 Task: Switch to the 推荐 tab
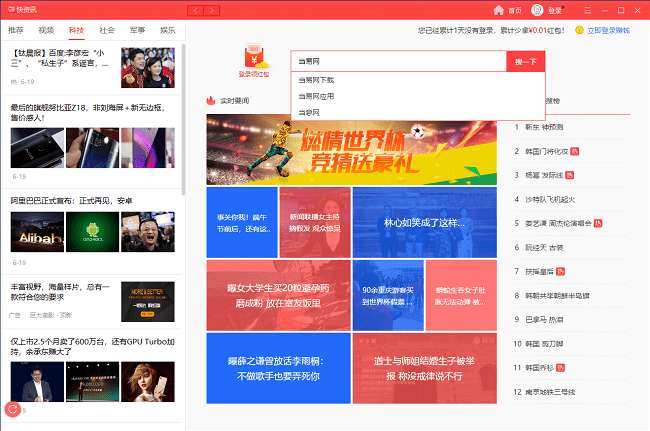[x=16, y=30]
